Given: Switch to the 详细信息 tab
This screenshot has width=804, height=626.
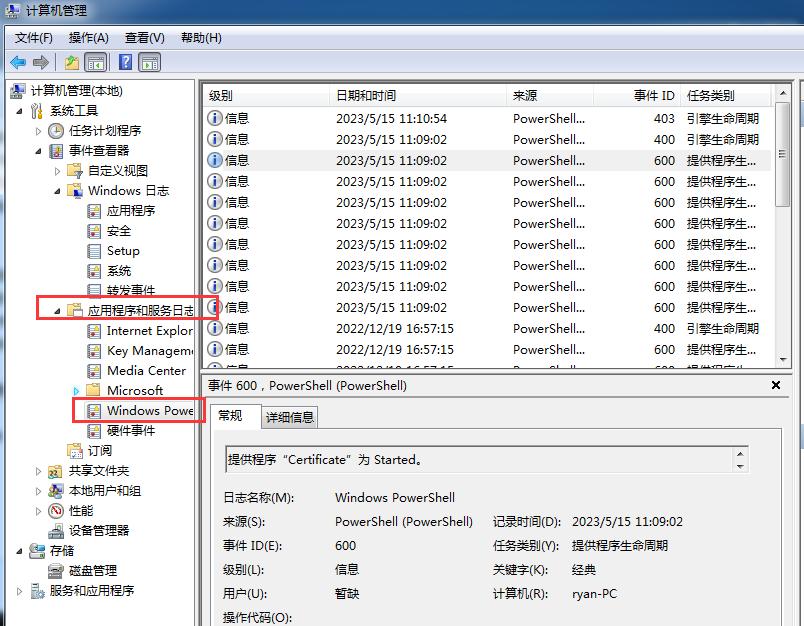Looking at the screenshot, I should coord(289,417).
